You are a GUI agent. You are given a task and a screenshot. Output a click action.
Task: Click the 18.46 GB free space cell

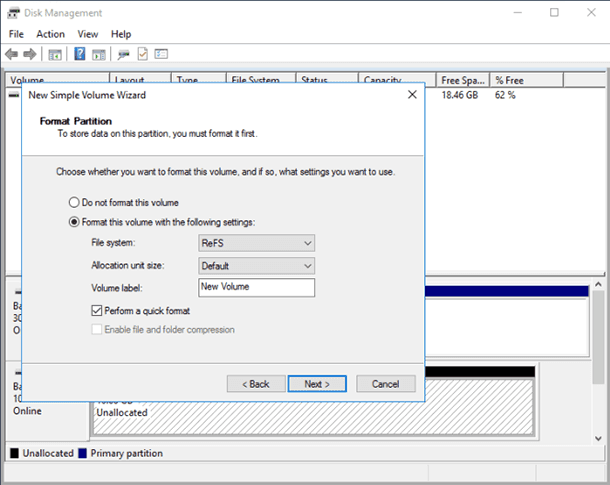(x=459, y=95)
